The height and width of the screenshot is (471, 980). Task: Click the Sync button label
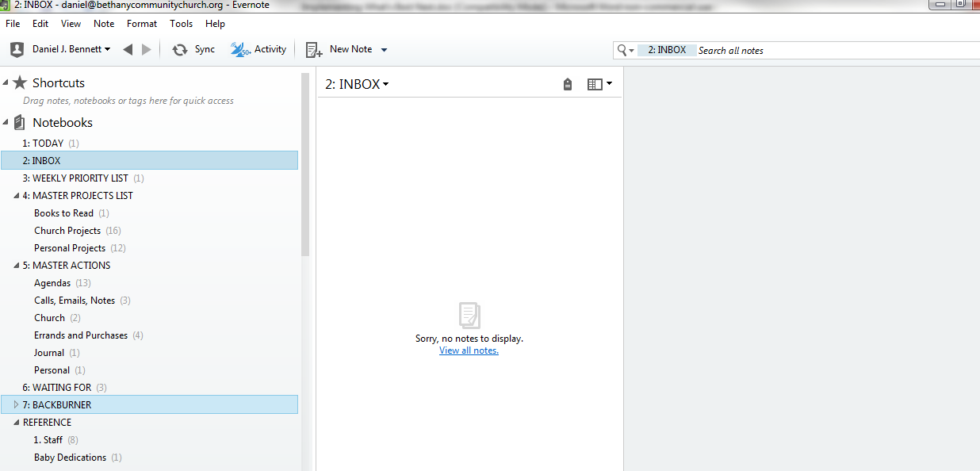click(205, 49)
